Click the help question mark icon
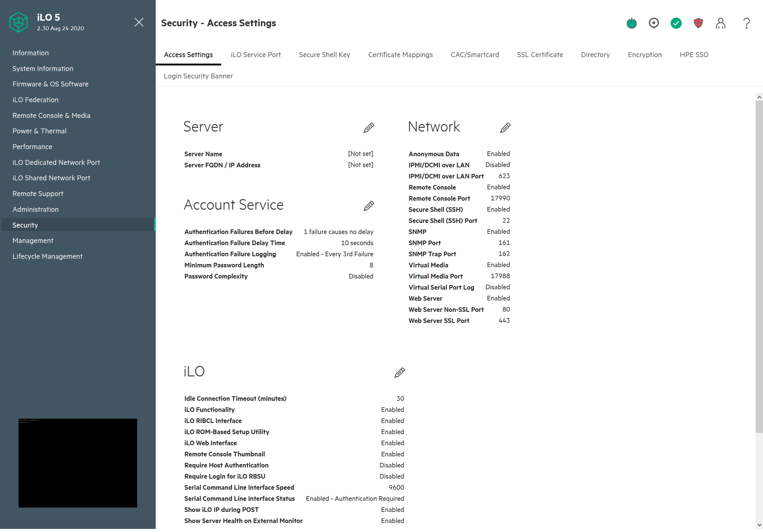 click(x=746, y=23)
